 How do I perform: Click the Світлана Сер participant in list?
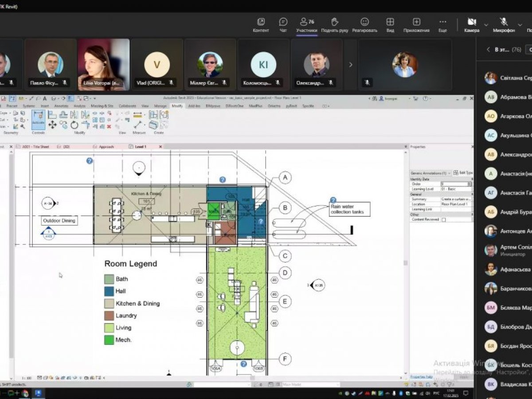click(508, 78)
